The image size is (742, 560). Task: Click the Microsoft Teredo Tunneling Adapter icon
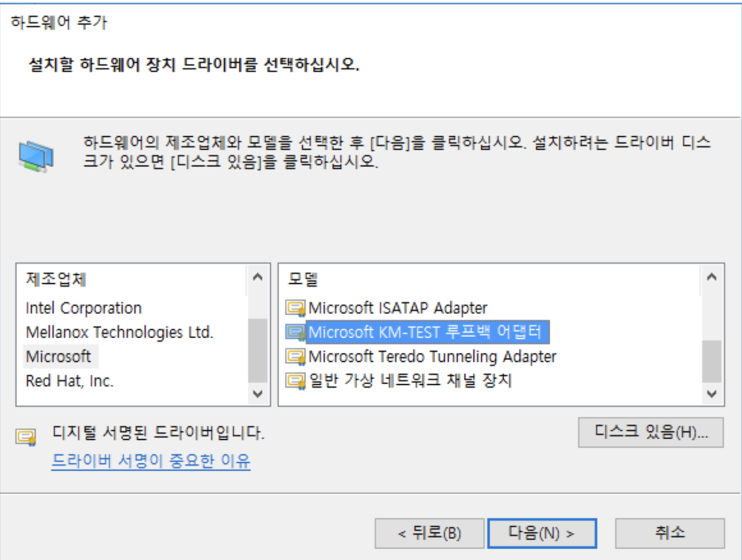[295, 356]
